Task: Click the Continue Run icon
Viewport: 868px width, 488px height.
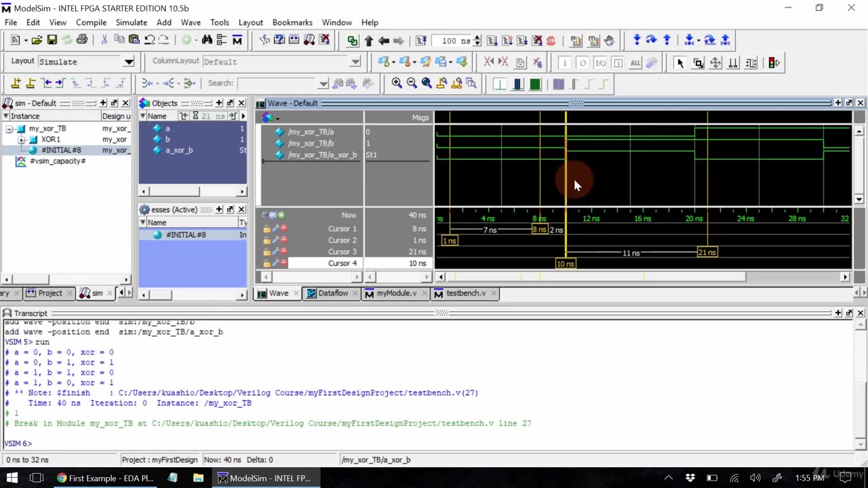Action: click(507, 41)
